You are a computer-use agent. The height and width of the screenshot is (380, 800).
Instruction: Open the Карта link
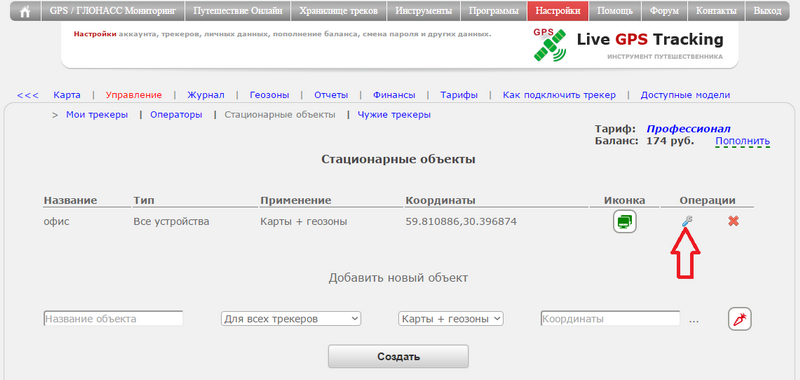pyautogui.click(x=67, y=95)
